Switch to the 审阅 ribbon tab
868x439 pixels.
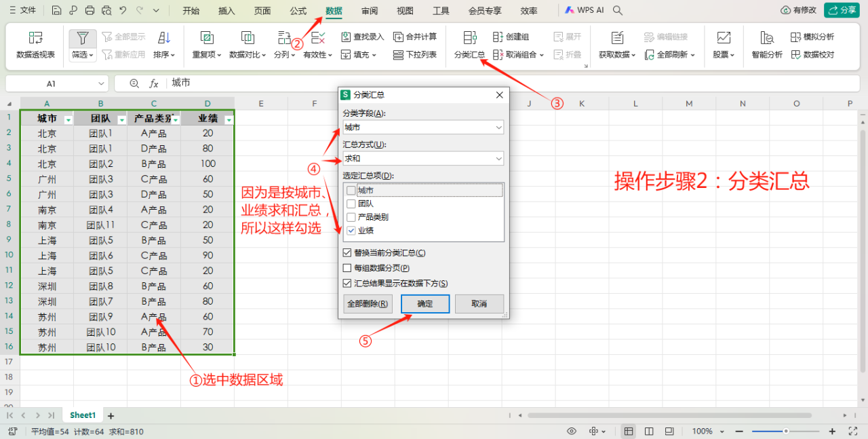tap(370, 11)
